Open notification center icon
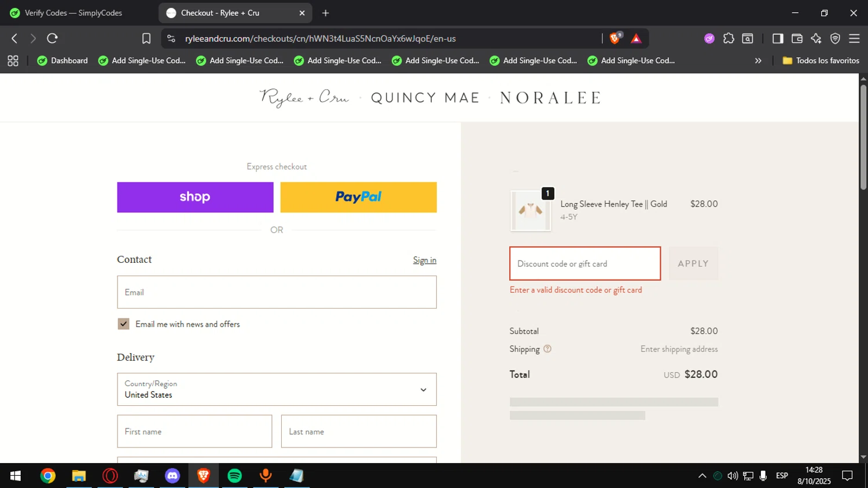This screenshot has height=488, width=868. (847, 476)
